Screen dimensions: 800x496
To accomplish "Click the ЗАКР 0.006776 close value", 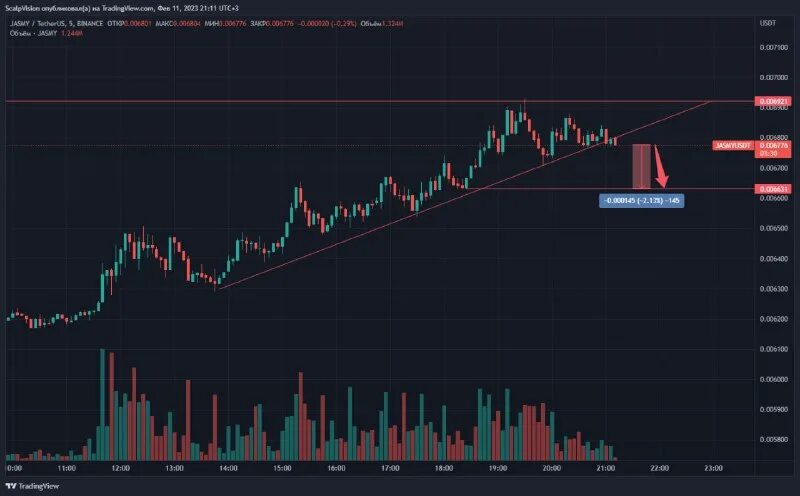I will [272, 23].
